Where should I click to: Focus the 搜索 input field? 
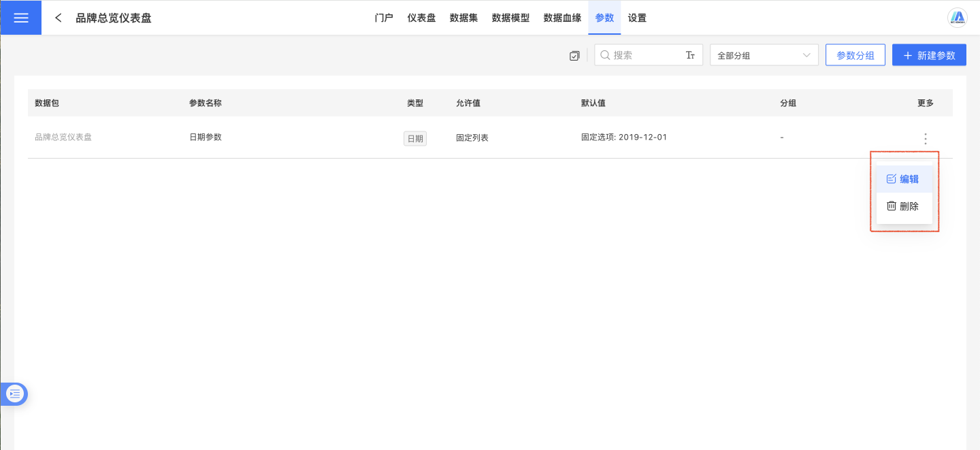pos(647,55)
